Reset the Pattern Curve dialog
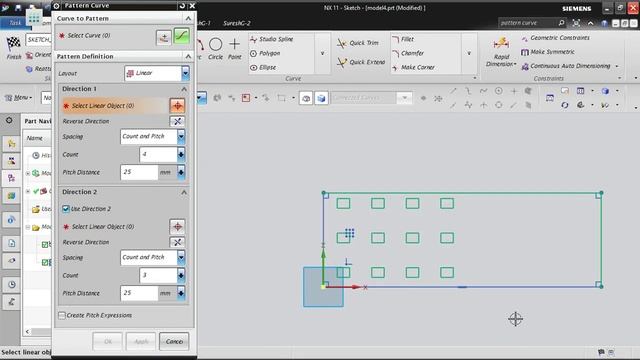640x360 pixels. point(182,6)
